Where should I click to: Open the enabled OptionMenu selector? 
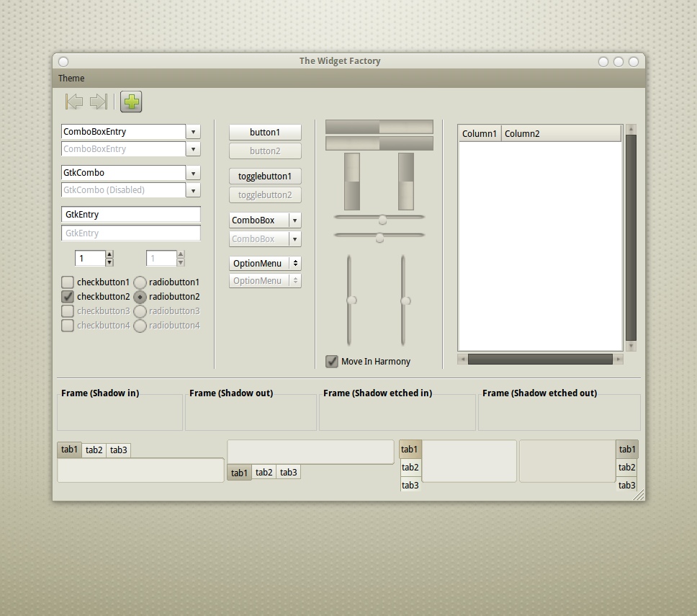pos(266,263)
